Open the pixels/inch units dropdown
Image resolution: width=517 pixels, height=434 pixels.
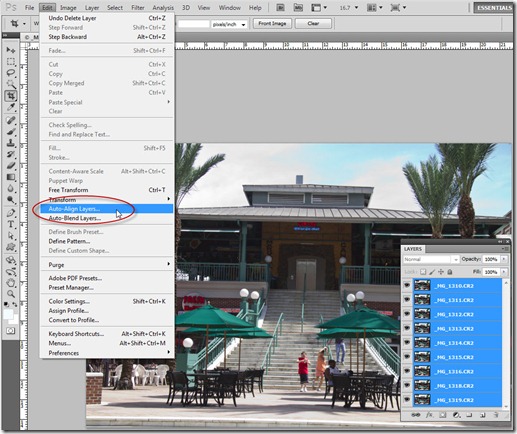pyautogui.click(x=229, y=24)
